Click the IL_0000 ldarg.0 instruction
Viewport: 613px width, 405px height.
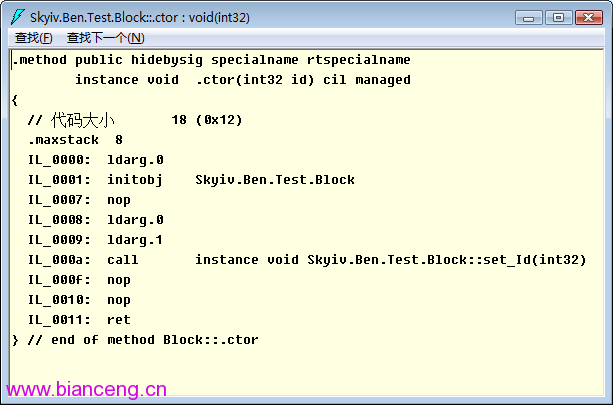pos(96,160)
